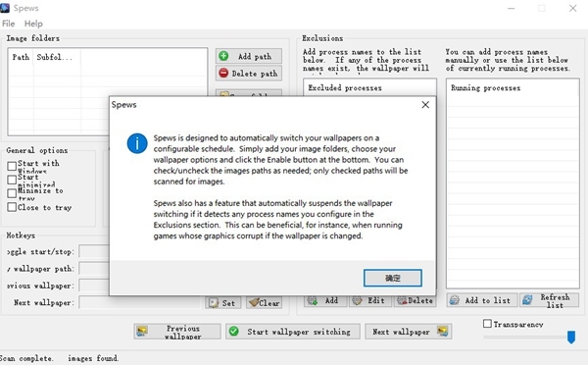
Task: Confirm the Spews info dialog with 确定
Action: [x=393, y=278]
